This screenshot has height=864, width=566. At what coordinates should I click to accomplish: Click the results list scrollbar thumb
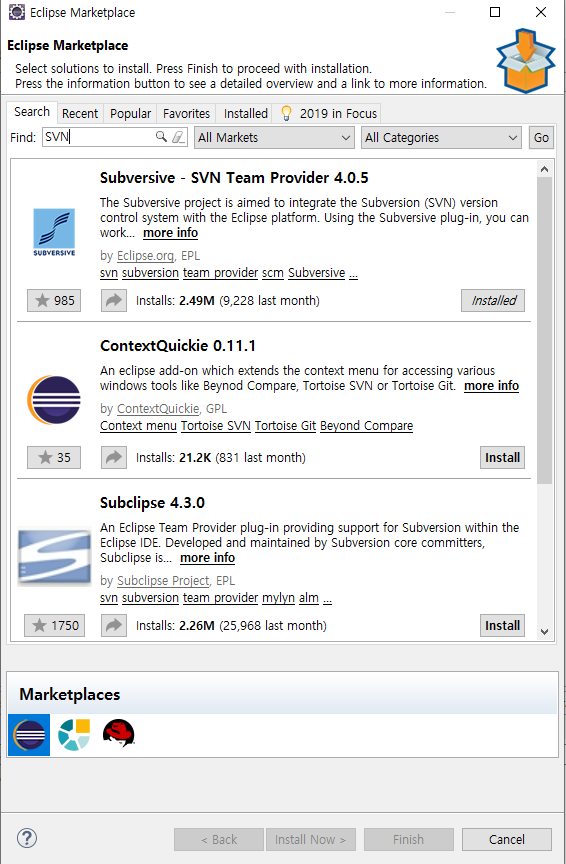[545, 330]
